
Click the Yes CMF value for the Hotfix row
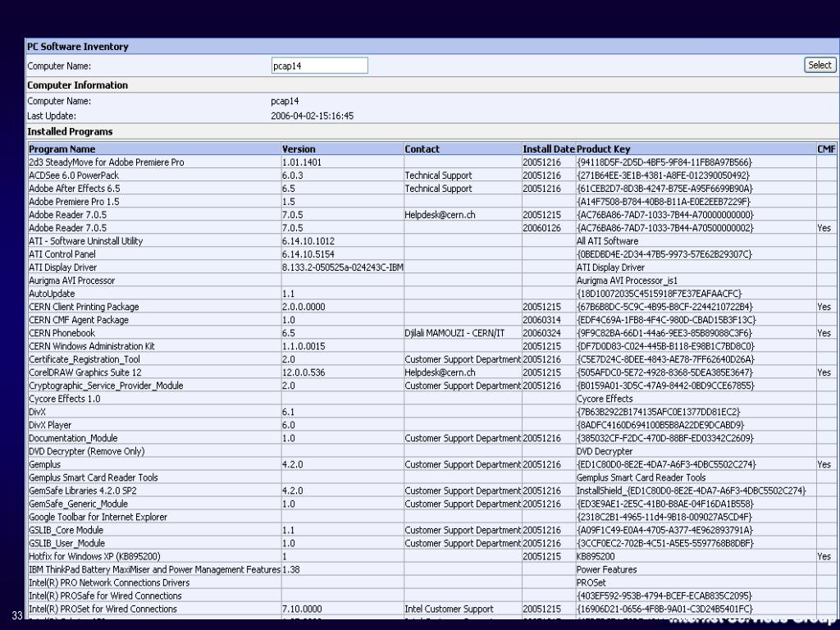coord(824,556)
